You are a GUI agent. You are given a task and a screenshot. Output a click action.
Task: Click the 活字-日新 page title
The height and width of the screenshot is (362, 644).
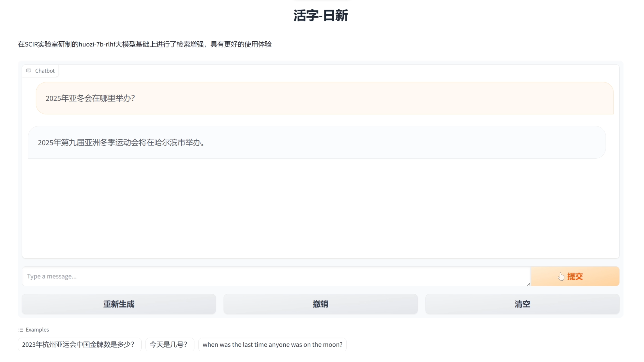tap(321, 15)
